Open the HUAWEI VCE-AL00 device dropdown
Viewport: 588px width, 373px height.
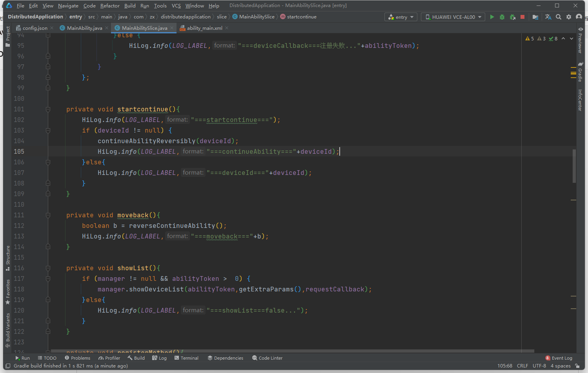(x=453, y=17)
